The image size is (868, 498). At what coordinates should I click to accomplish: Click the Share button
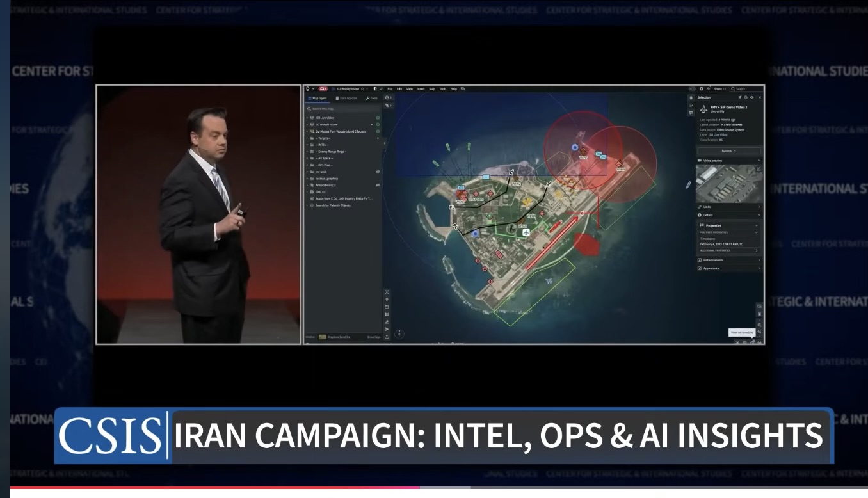[x=718, y=89]
